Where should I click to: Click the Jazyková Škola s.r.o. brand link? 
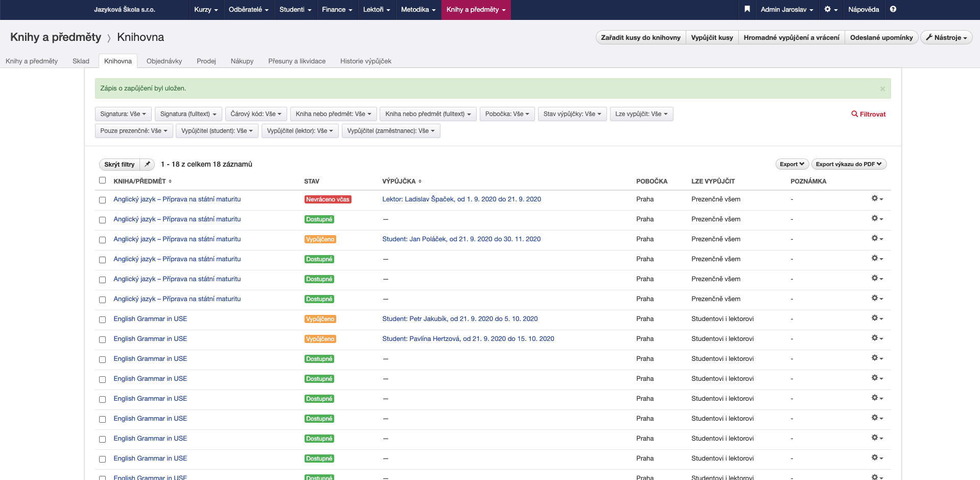pos(125,9)
